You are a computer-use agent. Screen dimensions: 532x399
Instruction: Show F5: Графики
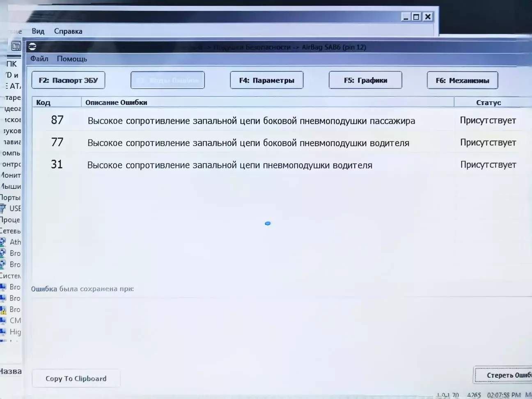(x=365, y=80)
